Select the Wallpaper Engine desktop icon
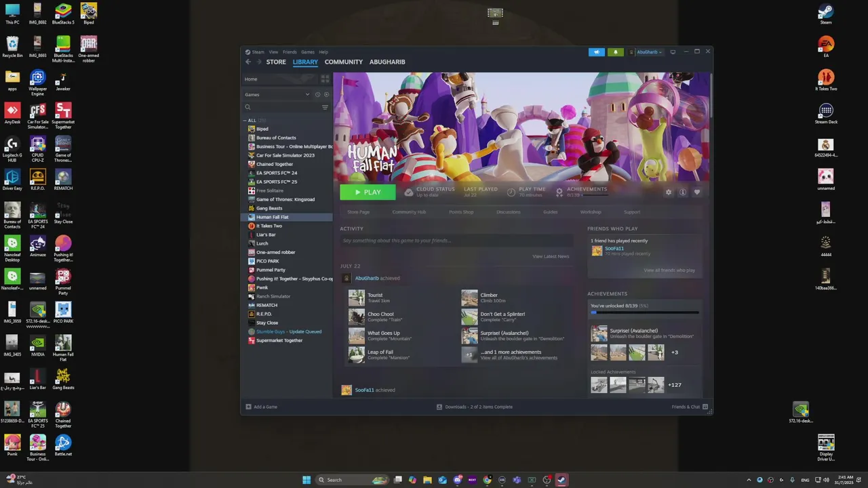Viewport: 868px width, 488px height. pos(38,81)
